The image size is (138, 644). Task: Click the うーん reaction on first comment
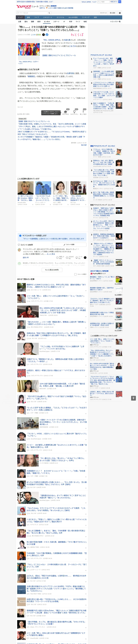coord(77,257)
